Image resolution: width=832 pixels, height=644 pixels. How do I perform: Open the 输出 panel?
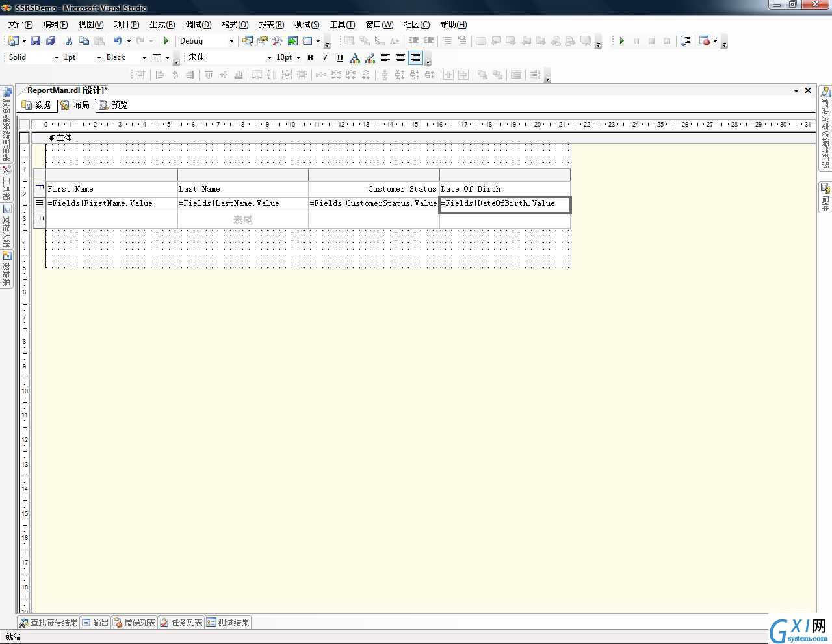click(95, 623)
